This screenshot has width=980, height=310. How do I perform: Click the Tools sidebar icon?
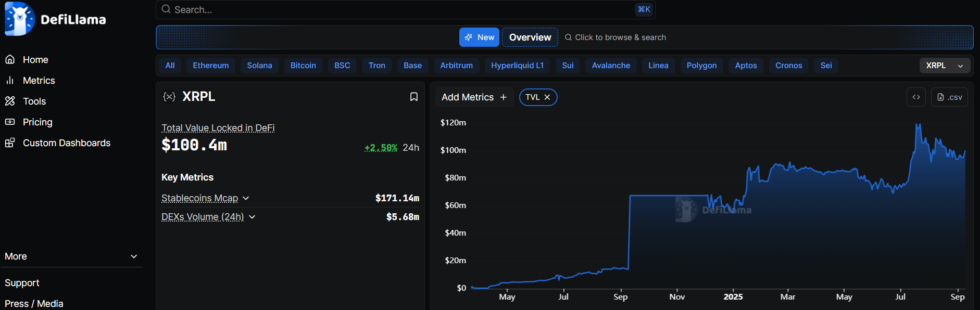(x=10, y=101)
